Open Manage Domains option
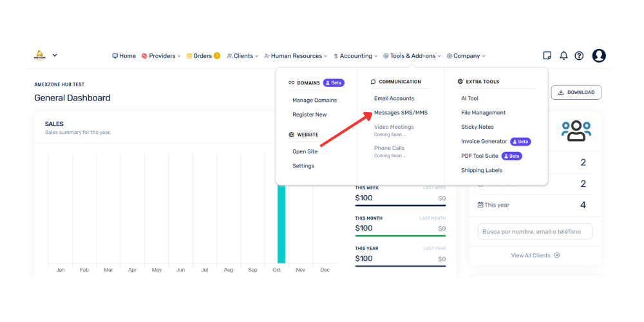Viewport: 644px width, 322px height. tap(315, 100)
